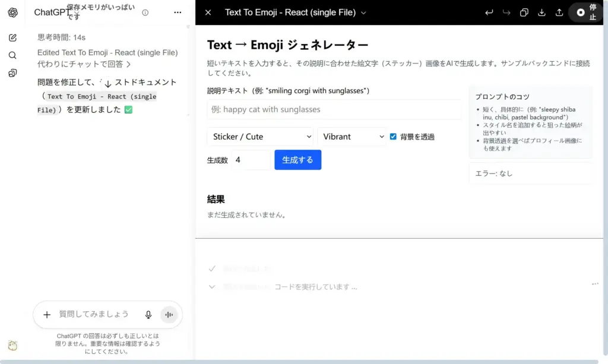Screen dimensions: 608x364
Task: Click the ChatGPT logo icon
Action: point(13,12)
